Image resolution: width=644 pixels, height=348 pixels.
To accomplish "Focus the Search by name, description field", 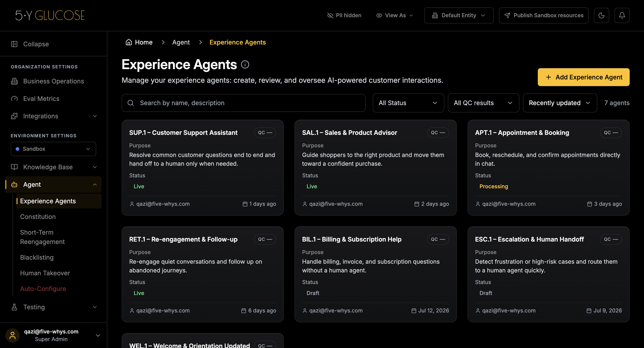I will tap(243, 103).
